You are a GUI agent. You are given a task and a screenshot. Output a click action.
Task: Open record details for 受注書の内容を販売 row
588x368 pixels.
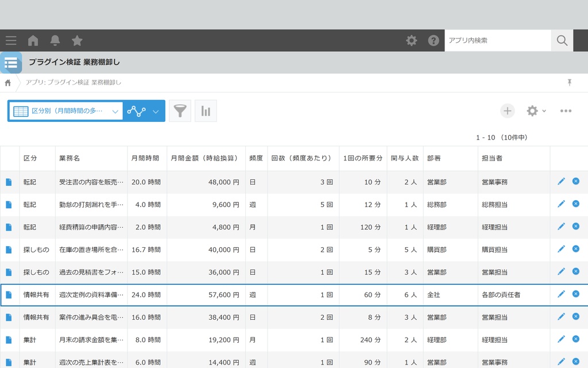click(9, 182)
